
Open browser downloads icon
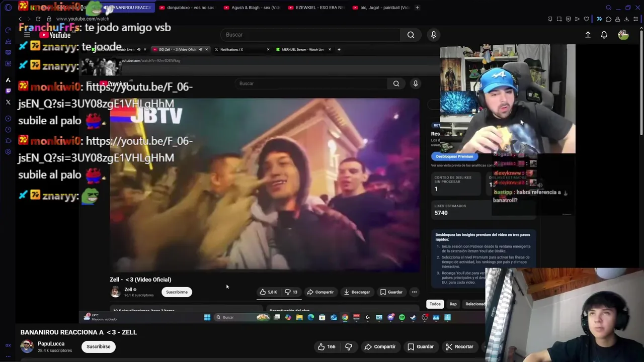click(x=626, y=19)
